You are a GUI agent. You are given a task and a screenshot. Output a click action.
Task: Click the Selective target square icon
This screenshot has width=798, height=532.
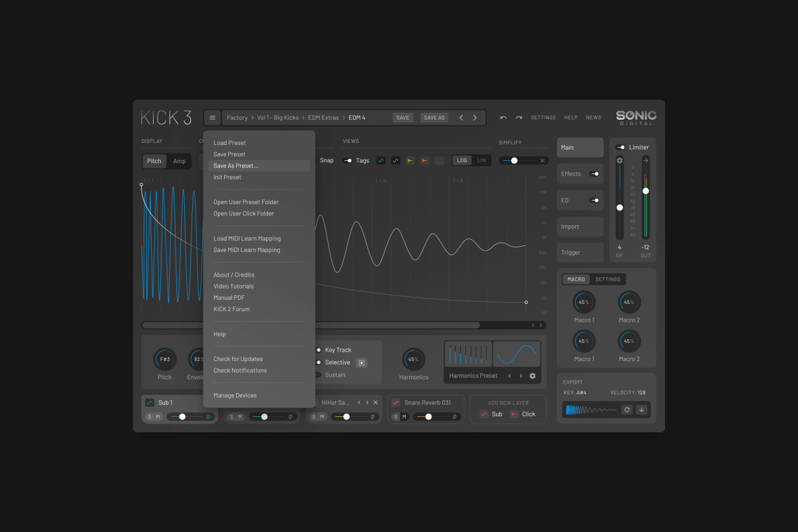pyautogui.click(x=362, y=362)
